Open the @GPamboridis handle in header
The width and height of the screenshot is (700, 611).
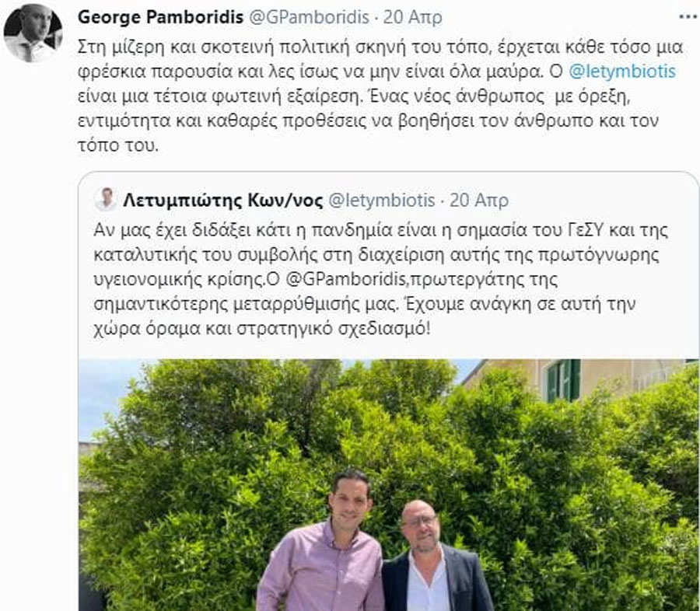tap(309, 17)
